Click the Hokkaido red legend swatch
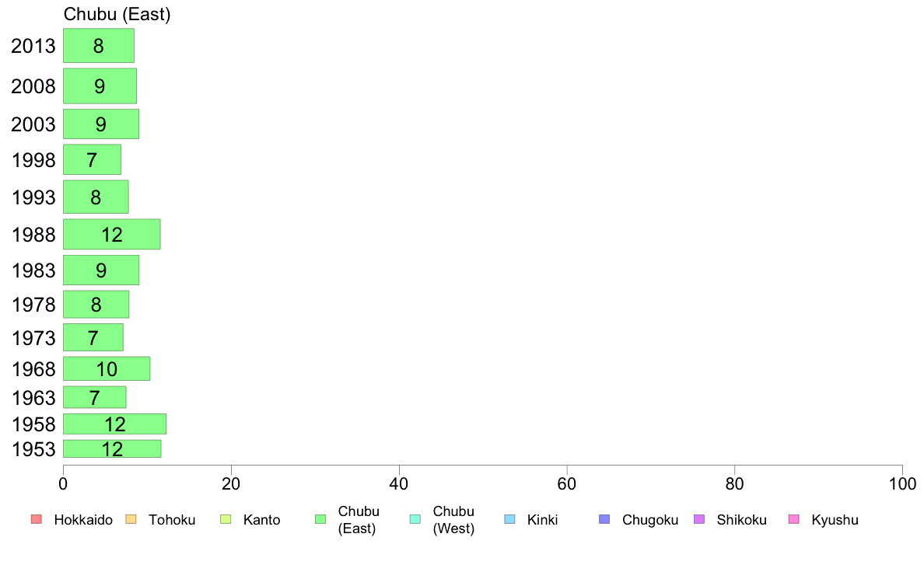The width and height of the screenshot is (924, 572). (x=37, y=519)
